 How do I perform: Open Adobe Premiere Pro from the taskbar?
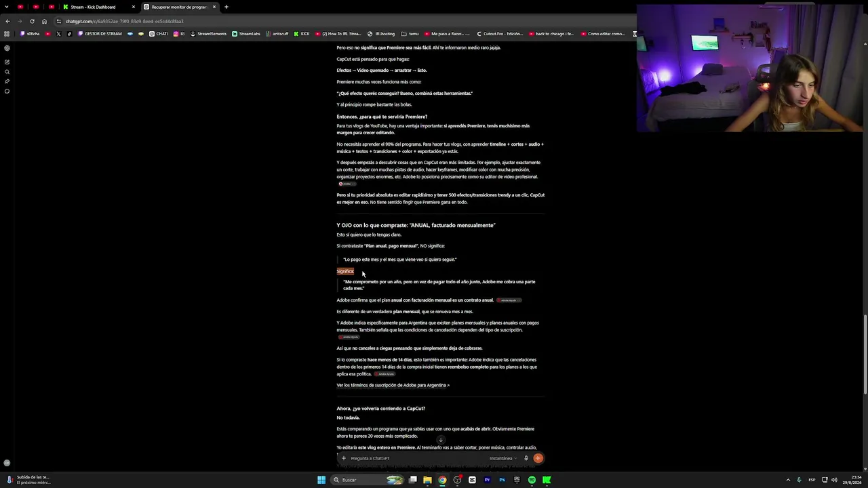[x=487, y=480]
